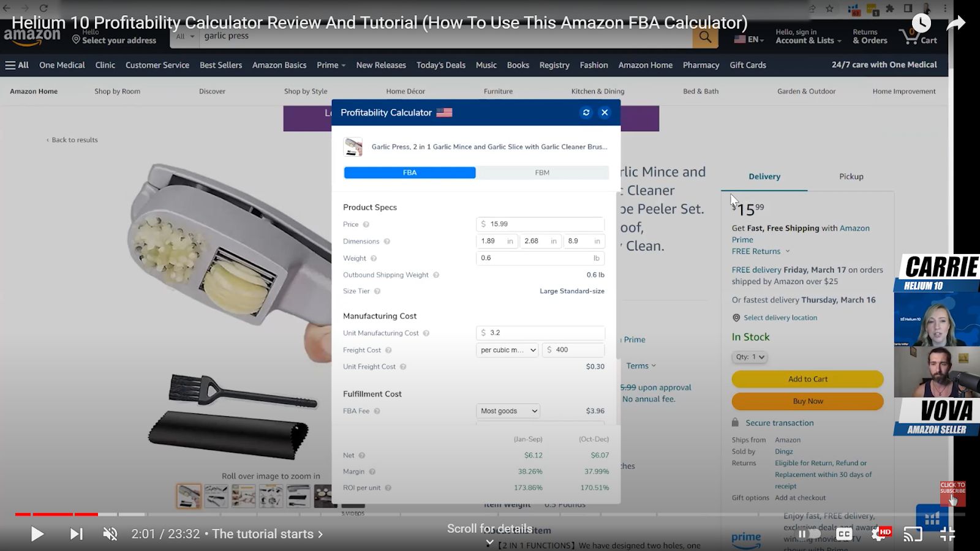Screen dimensions: 980x551
Task: Click the video progress bar
Action: 490,514
